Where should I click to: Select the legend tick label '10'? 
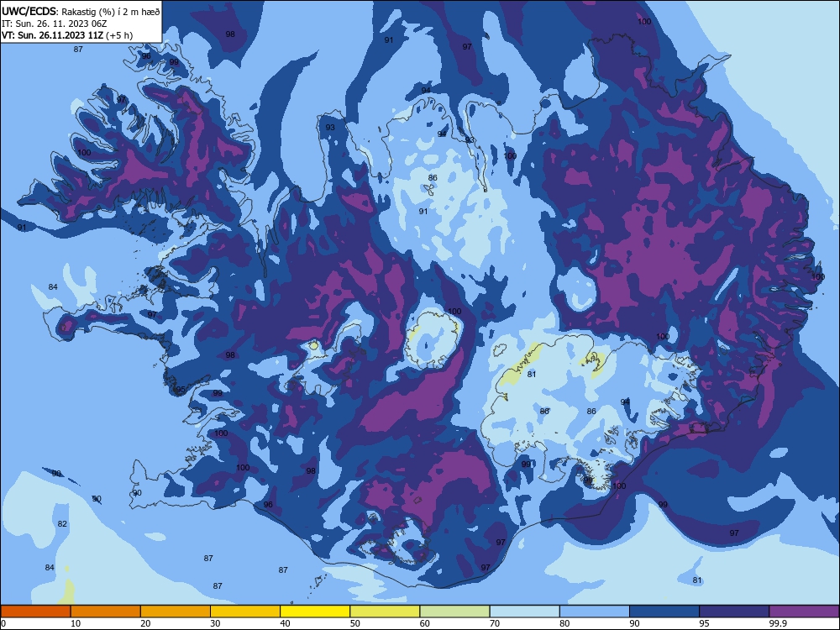click(x=76, y=623)
